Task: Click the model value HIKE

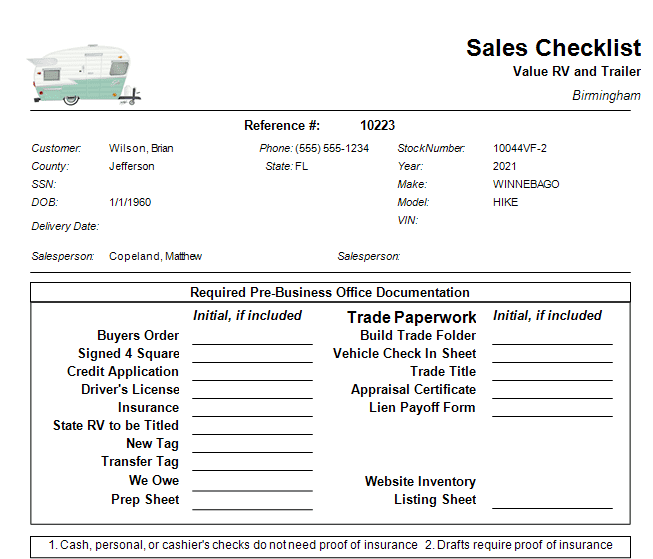Action: coord(506,202)
